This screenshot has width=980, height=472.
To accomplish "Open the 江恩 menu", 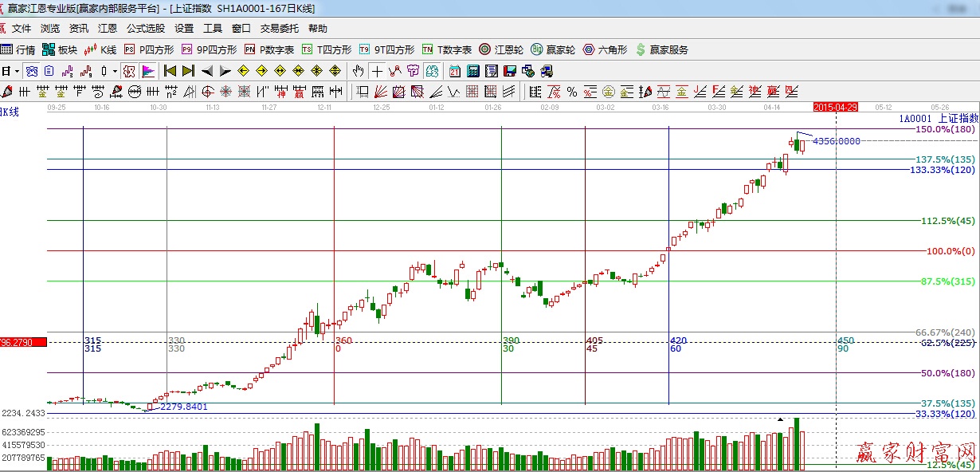I will point(108,29).
